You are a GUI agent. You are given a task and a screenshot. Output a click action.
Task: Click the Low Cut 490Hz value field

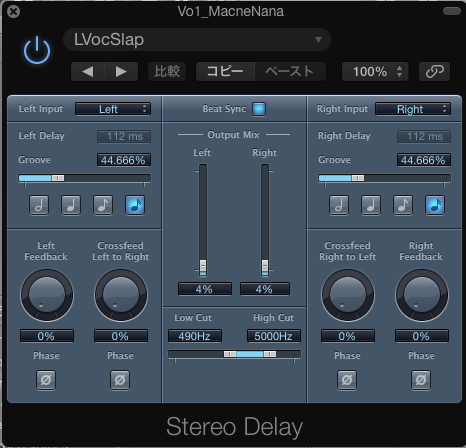(195, 336)
